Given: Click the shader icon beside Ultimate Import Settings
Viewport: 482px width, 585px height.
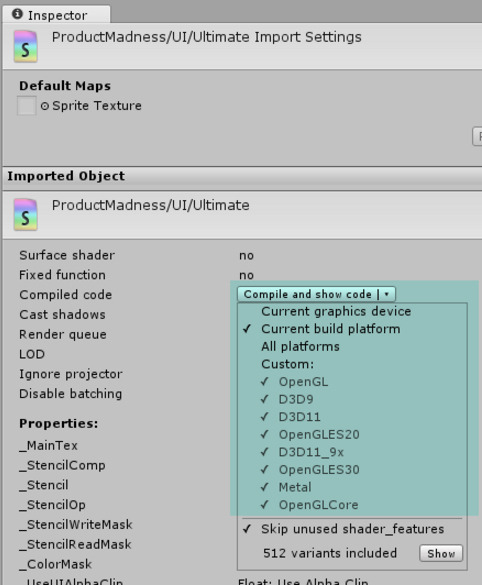Looking at the screenshot, I should point(25,46).
